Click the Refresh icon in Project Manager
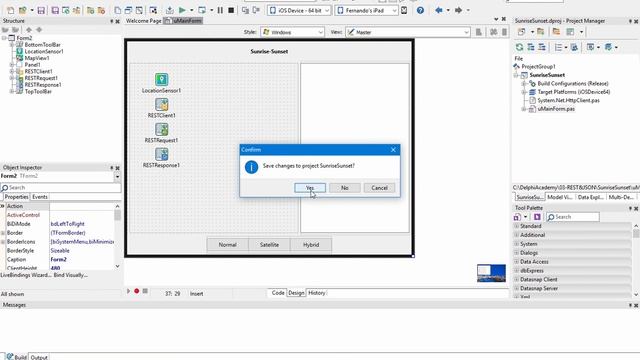Image resolution: width=640 pixels, height=360 pixels. click(519, 47)
